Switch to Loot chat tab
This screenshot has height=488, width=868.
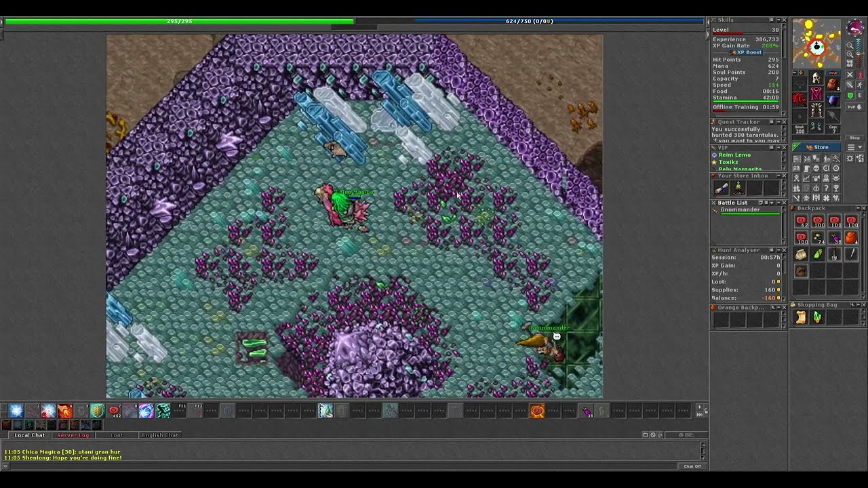pos(117,435)
